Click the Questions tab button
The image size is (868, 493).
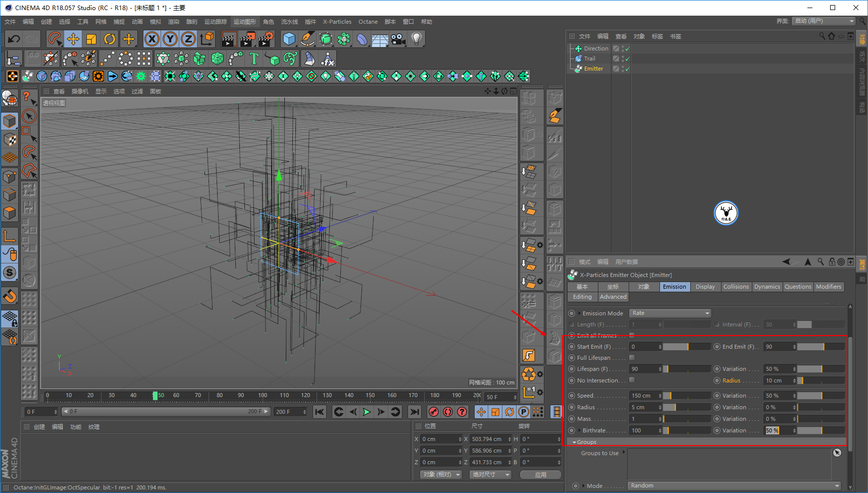point(798,287)
